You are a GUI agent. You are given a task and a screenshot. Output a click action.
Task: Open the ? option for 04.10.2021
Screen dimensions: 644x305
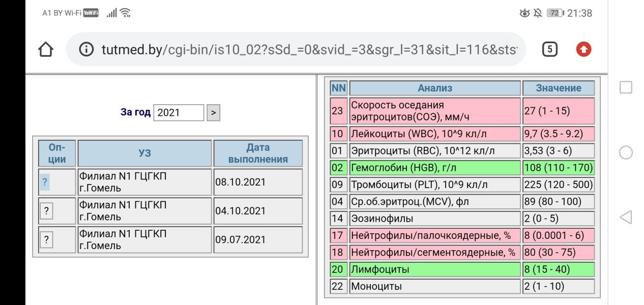pos(46,211)
